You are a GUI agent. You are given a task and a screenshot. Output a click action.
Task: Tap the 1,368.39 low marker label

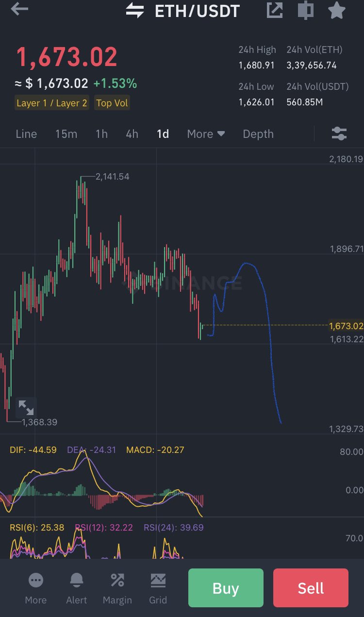[x=40, y=422]
